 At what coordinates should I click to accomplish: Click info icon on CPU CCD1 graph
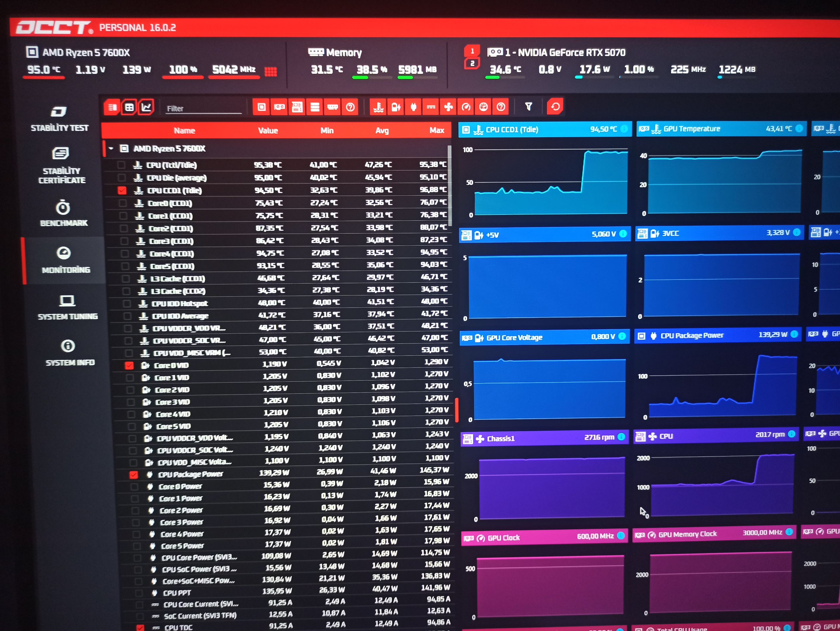pyautogui.click(x=624, y=129)
